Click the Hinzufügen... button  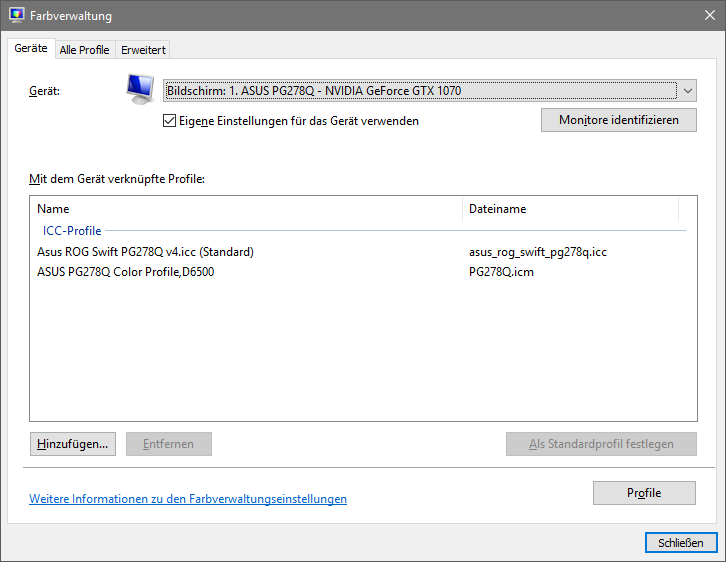(x=73, y=444)
